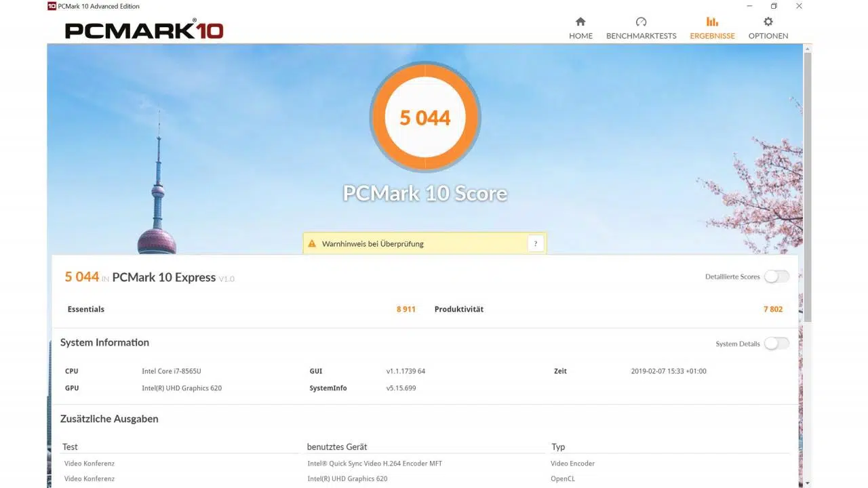Click the Essentials score 8 911

coord(406,309)
